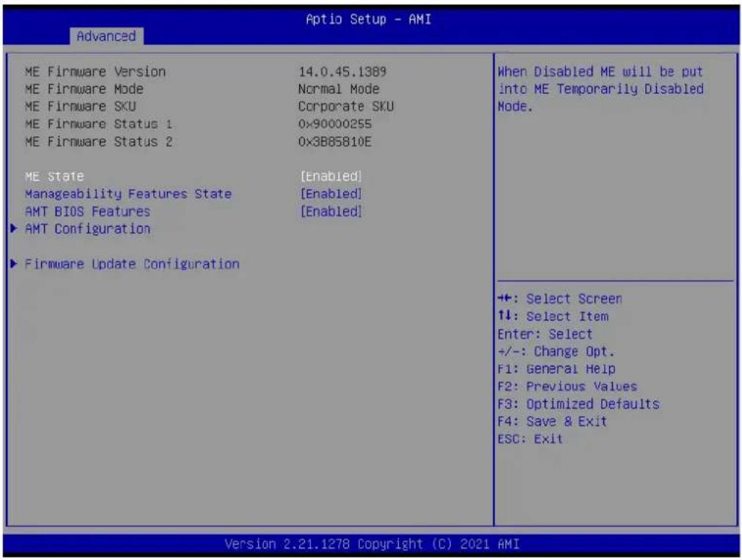Change AMT BIOS Features [Enabled] value

click(331, 211)
